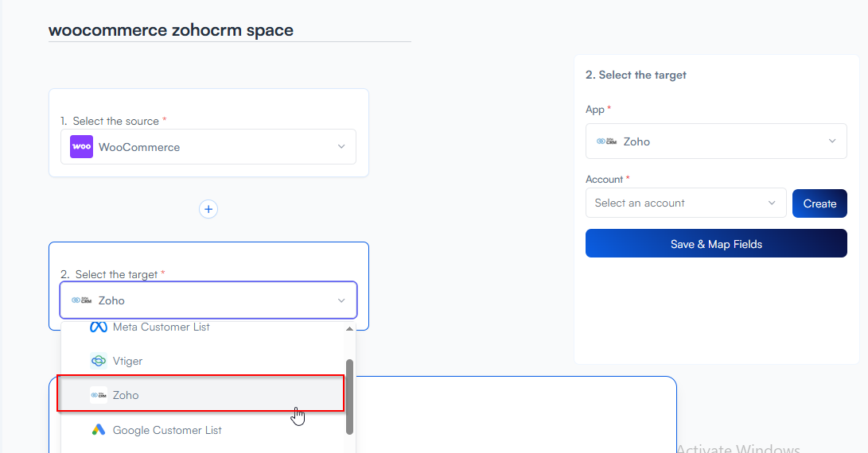
Task: Open the "Select an account" dropdown
Action: [685, 203]
